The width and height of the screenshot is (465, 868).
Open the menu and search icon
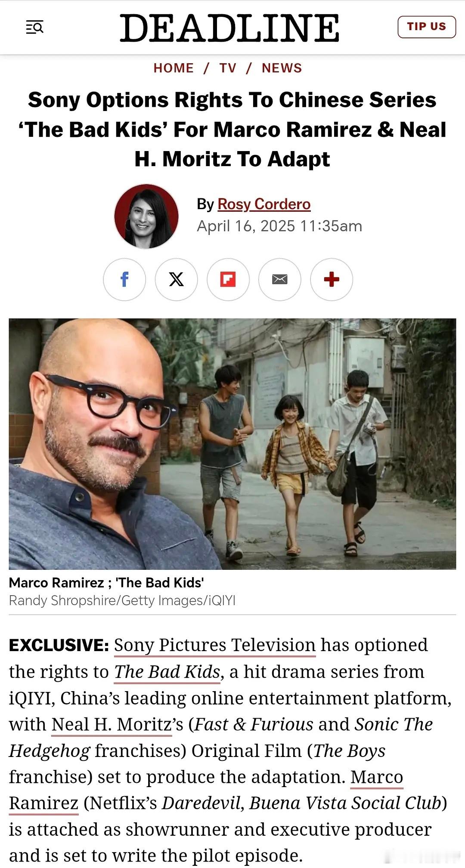click(x=34, y=28)
